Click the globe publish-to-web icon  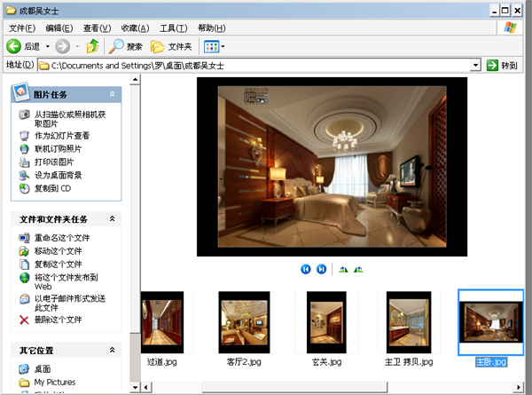click(x=24, y=278)
